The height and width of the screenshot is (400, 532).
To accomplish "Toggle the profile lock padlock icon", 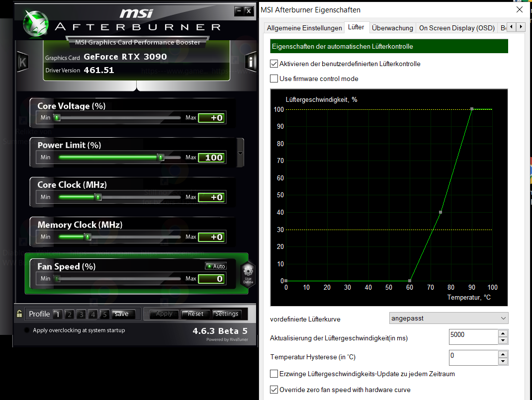I will (19, 314).
